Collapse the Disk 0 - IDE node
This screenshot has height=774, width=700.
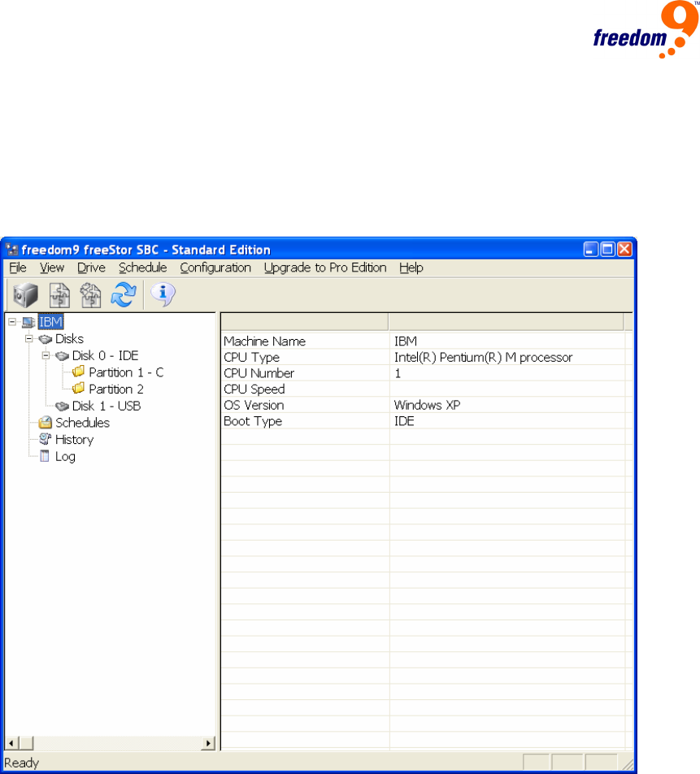(46, 356)
